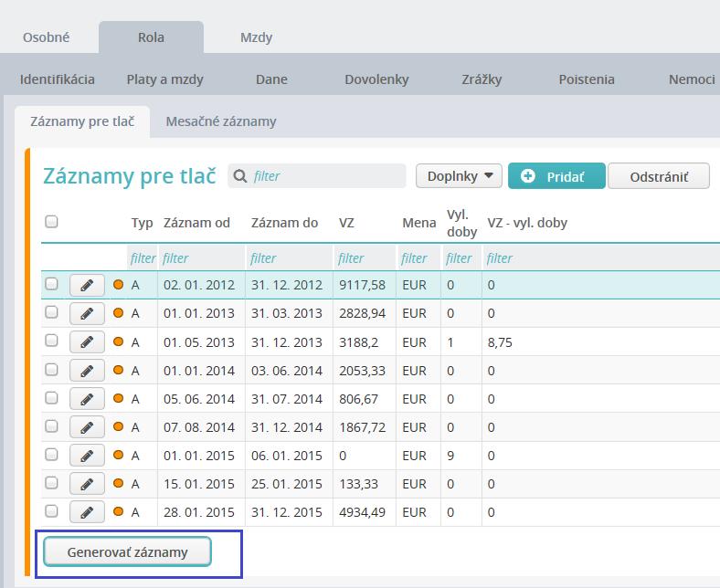The width and height of the screenshot is (720, 588).
Task: Click the orange status dot for 806,67 row
Action: point(119,398)
